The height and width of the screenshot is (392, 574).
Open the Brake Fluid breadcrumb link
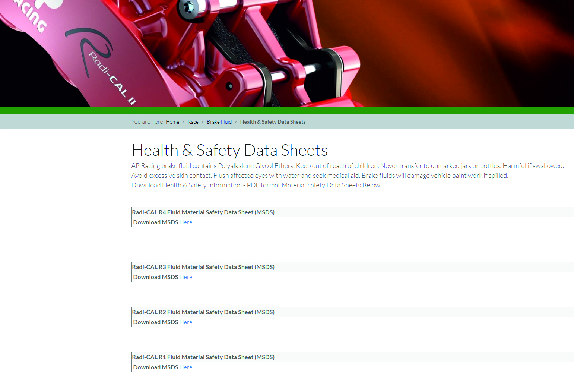tap(219, 122)
